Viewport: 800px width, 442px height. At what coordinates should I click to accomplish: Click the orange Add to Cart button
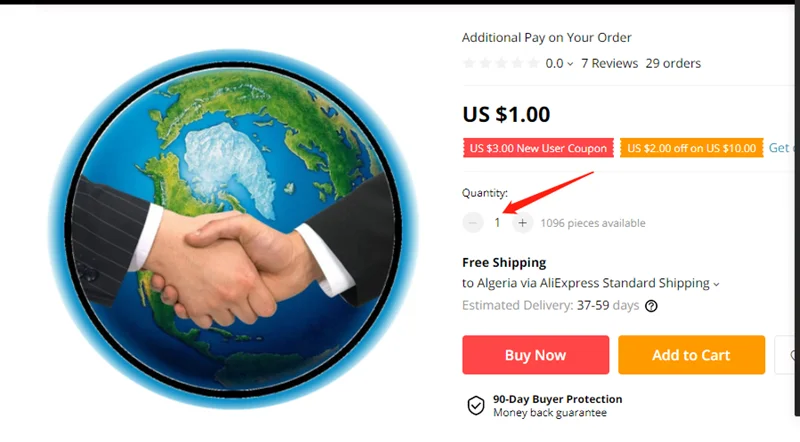point(691,355)
